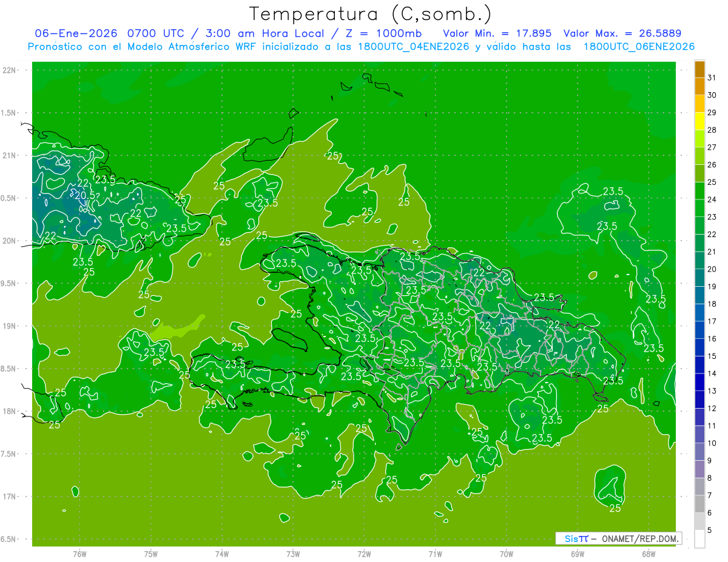Click the legend value '24'
This screenshot has width=728, height=562.
coord(712,199)
